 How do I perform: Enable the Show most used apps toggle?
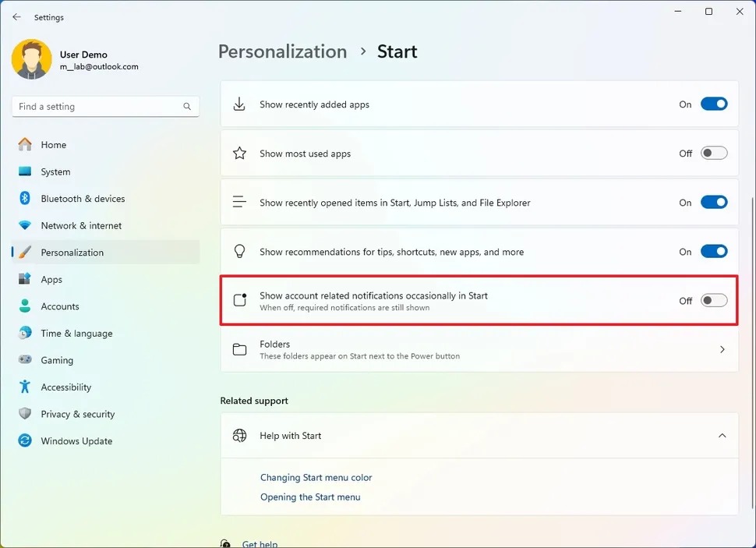click(x=714, y=154)
